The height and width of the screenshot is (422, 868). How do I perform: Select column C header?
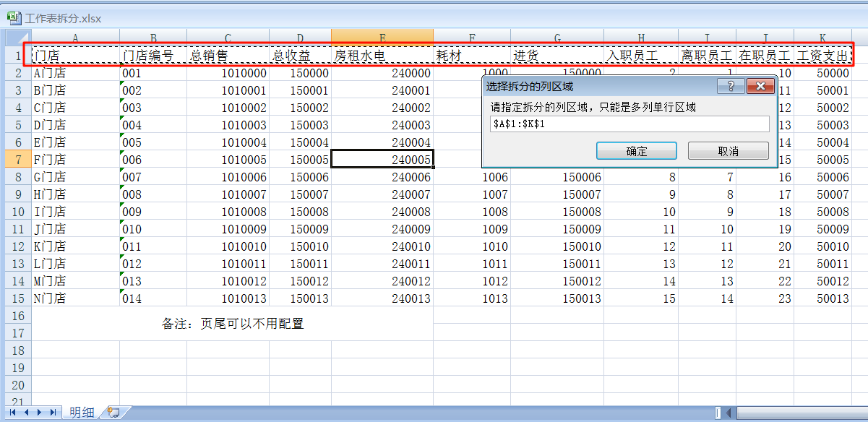pos(228,36)
